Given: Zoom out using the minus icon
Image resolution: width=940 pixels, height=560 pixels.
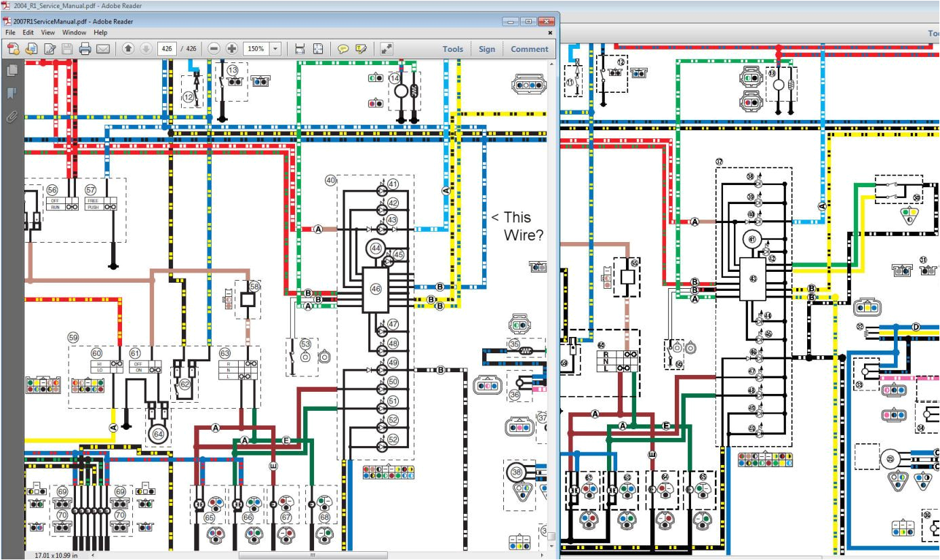Looking at the screenshot, I should coord(213,48).
